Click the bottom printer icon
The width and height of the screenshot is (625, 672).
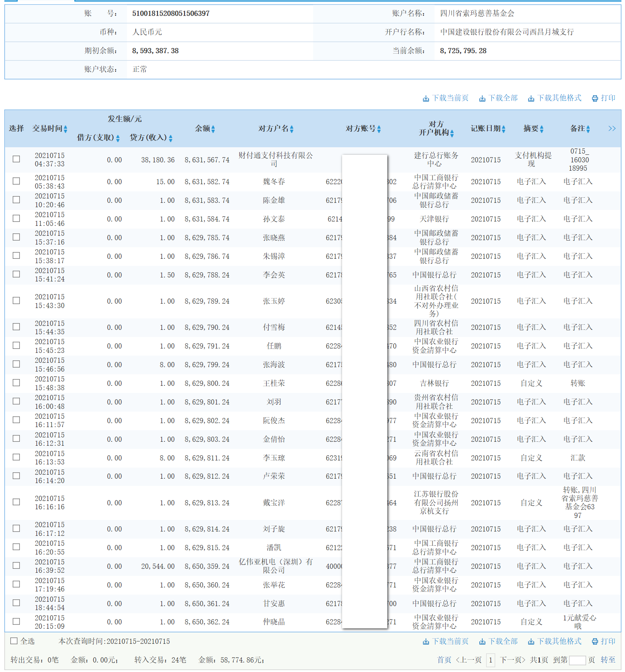coord(595,641)
